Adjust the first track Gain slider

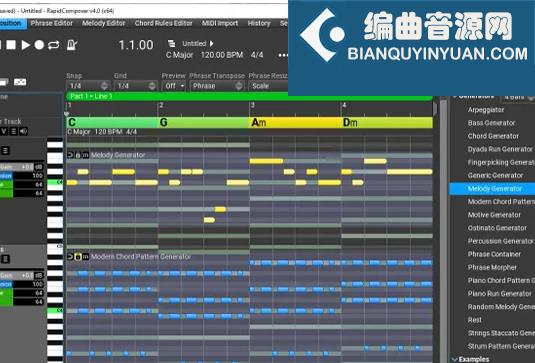(22, 167)
